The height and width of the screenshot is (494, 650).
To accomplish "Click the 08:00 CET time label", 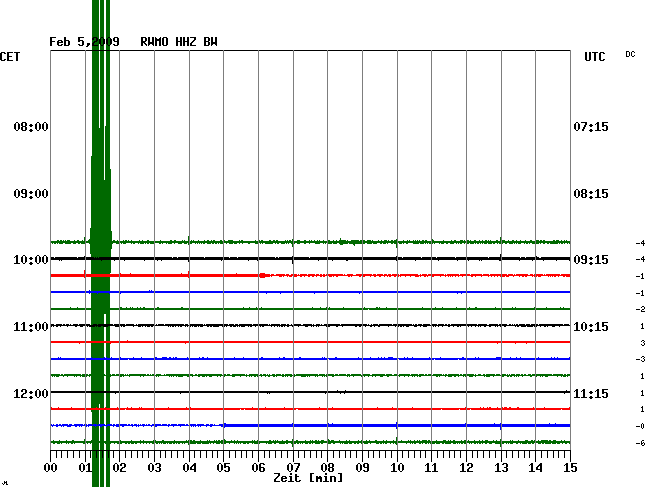I will (x=31, y=126).
